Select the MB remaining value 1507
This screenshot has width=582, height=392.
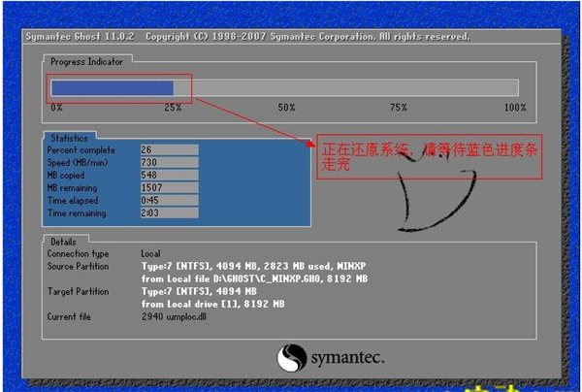[169, 187]
